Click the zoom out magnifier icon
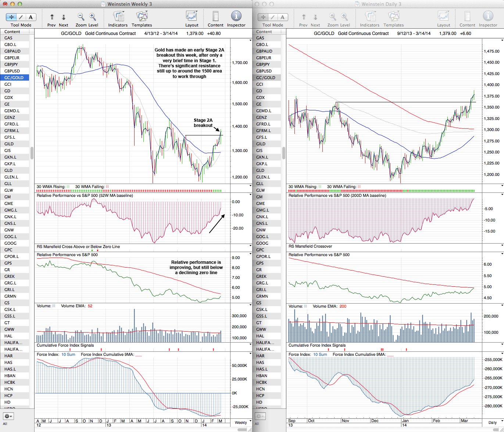The height and width of the screenshot is (432, 504). click(81, 17)
